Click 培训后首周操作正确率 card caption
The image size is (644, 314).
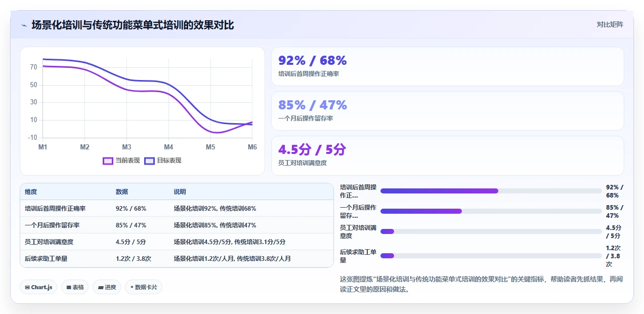coord(309,74)
